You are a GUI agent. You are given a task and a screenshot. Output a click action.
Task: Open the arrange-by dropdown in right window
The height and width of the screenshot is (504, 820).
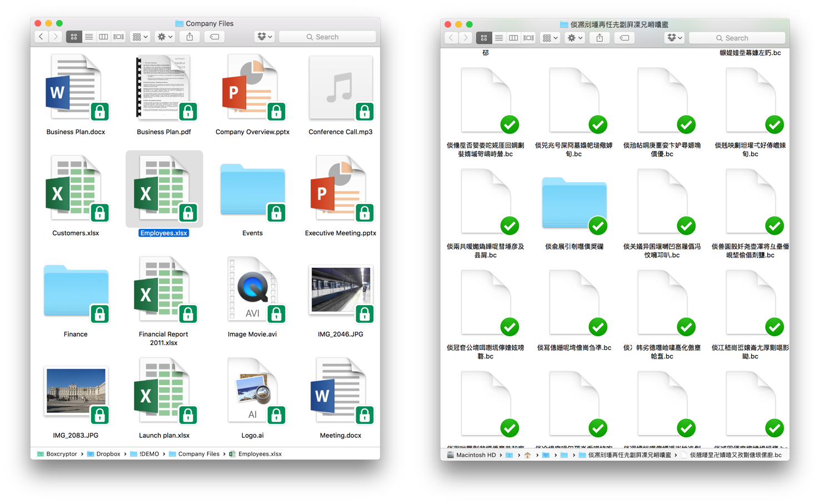(x=549, y=38)
